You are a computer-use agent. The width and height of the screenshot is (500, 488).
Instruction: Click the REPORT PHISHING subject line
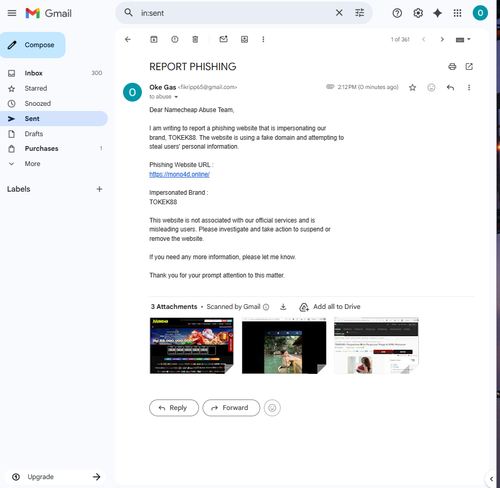[x=193, y=67]
